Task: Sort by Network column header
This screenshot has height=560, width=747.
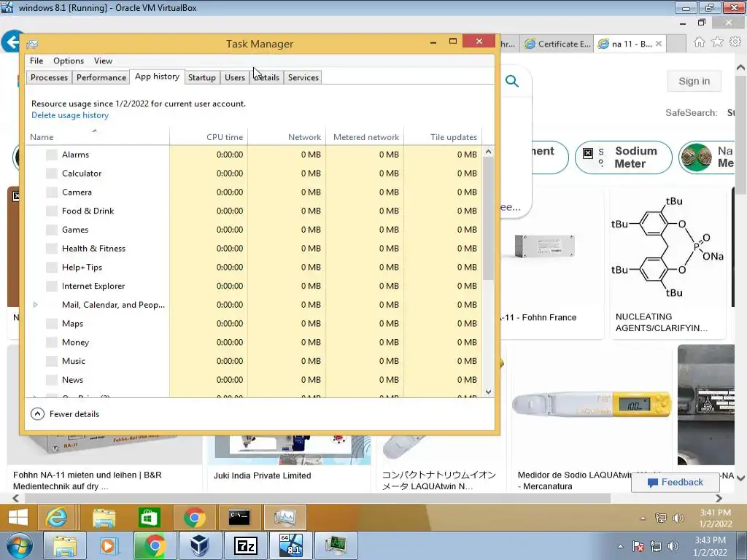Action: pyautogui.click(x=287, y=137)
